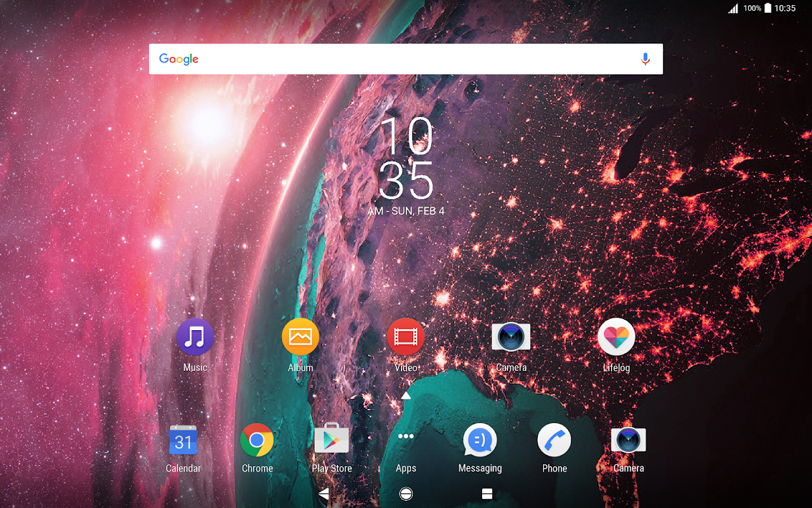
Task: Tap the Back navigation button
Action: [324, 494]
